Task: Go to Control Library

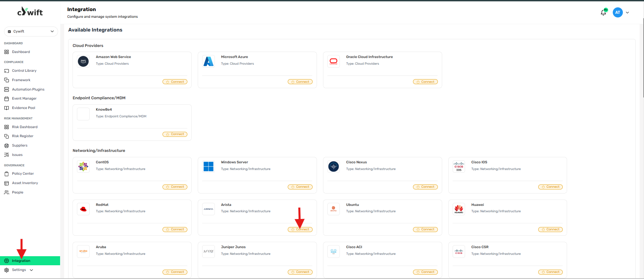Action: coord(24,71)
